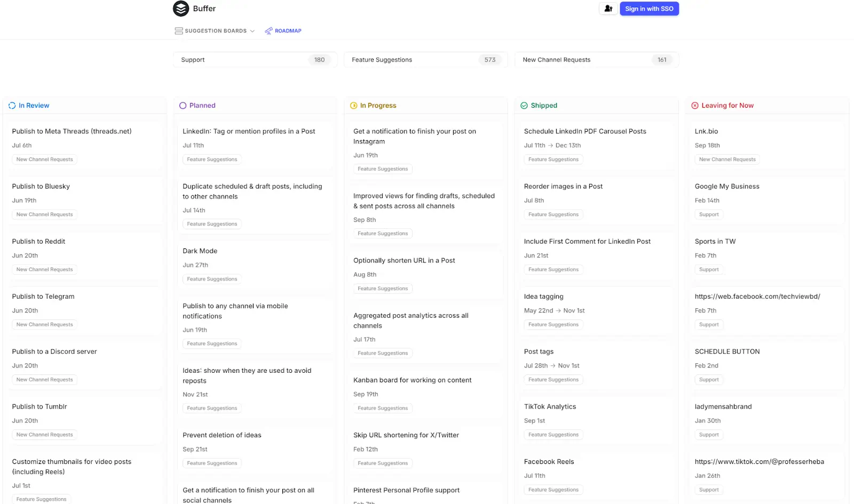Open the Support board tab

coord(255,59)
